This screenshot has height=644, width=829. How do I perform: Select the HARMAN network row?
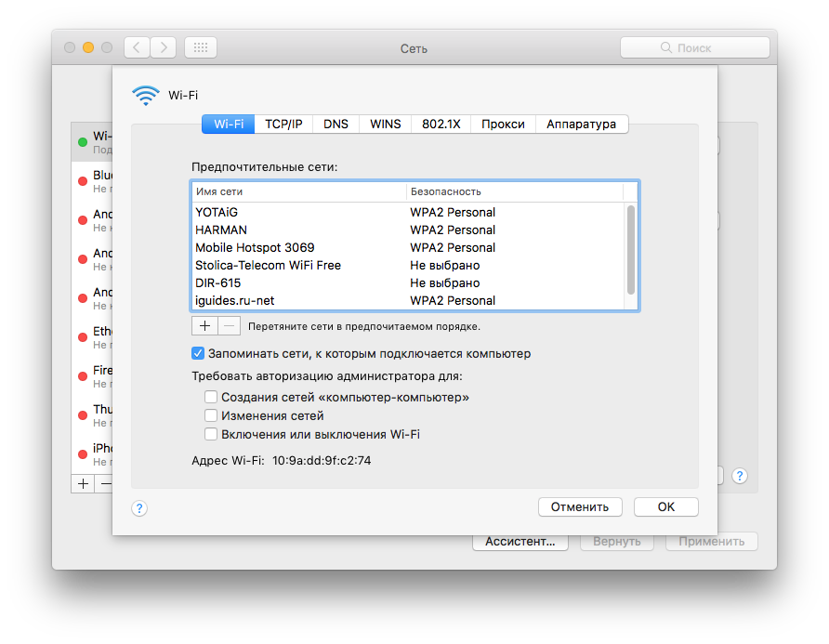click(408, 230)
